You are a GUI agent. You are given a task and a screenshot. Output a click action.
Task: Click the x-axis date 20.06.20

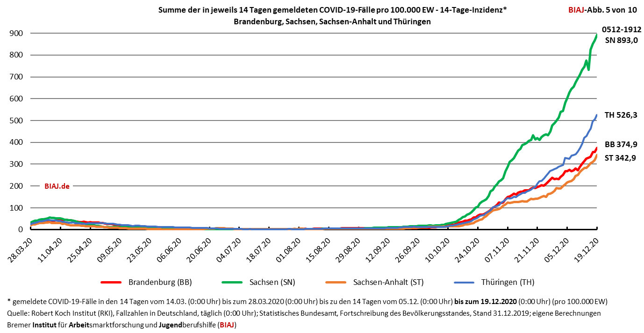click(200, 249)
